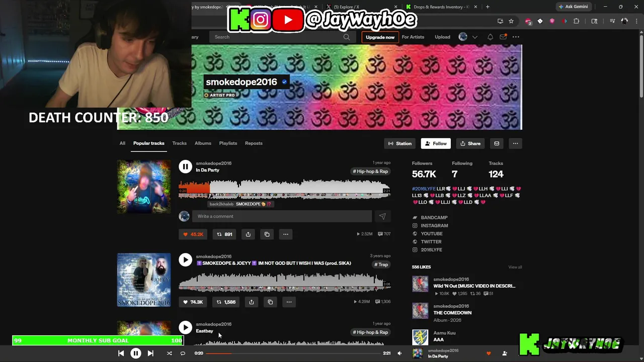Switch to the All tab
The width and height of the screenshot is (644, 362).
pos(122,143)
